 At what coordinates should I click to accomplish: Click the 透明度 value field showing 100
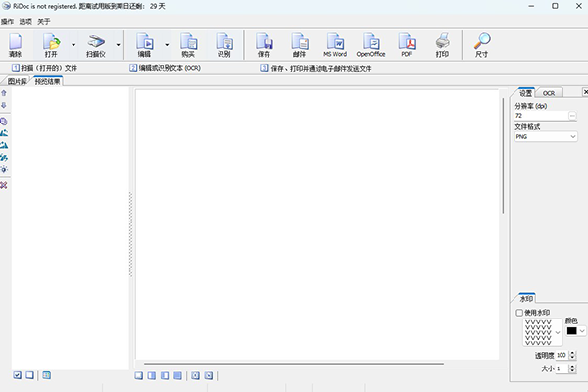(x=562, y=355)
